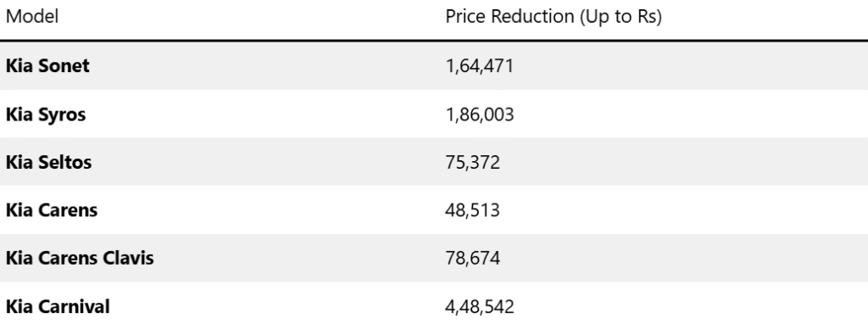Click the 1,86,003 price value
868x324 pixels.
tap(480, 115)
